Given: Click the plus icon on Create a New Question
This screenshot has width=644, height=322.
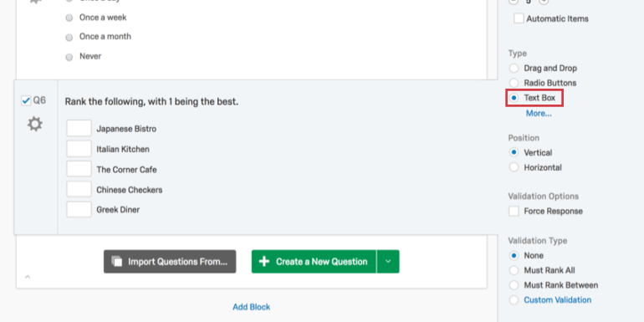Looking at the screenshot, I should [x=264, y=262].
